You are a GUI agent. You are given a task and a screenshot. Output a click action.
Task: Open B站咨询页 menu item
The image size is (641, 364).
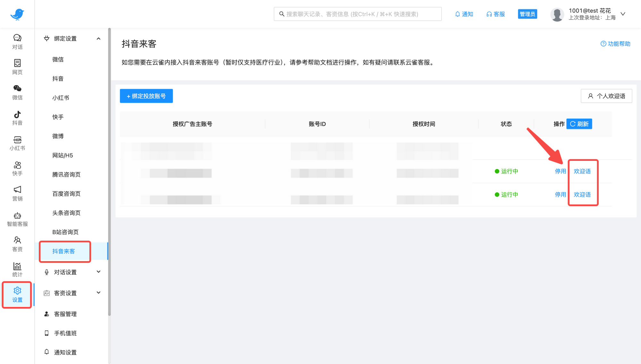coord(65,232)
